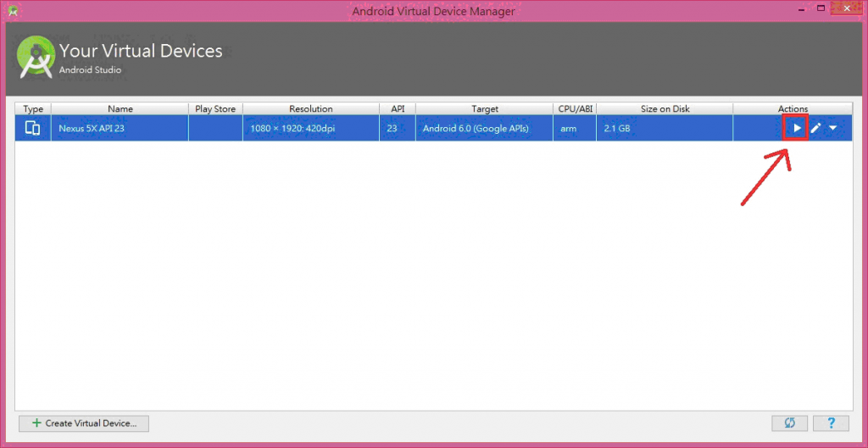
Task: Open more actions dropdown arrow for Nexus 5X
Action: (832, 129)
